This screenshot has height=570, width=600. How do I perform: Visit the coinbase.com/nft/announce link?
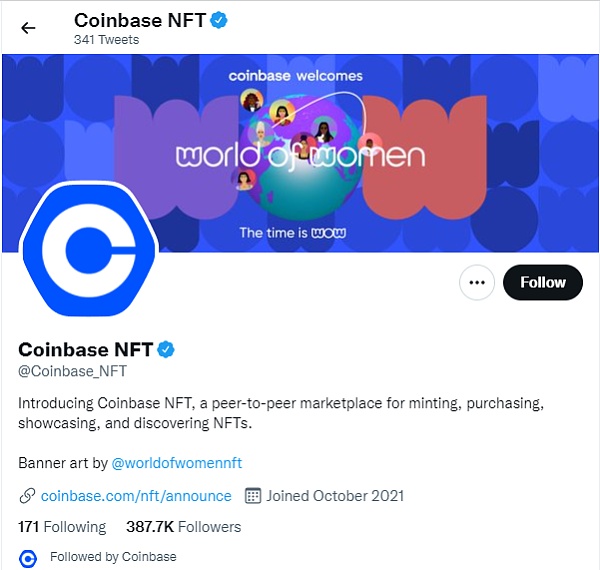pyautogui.click(x=136, y=496)
